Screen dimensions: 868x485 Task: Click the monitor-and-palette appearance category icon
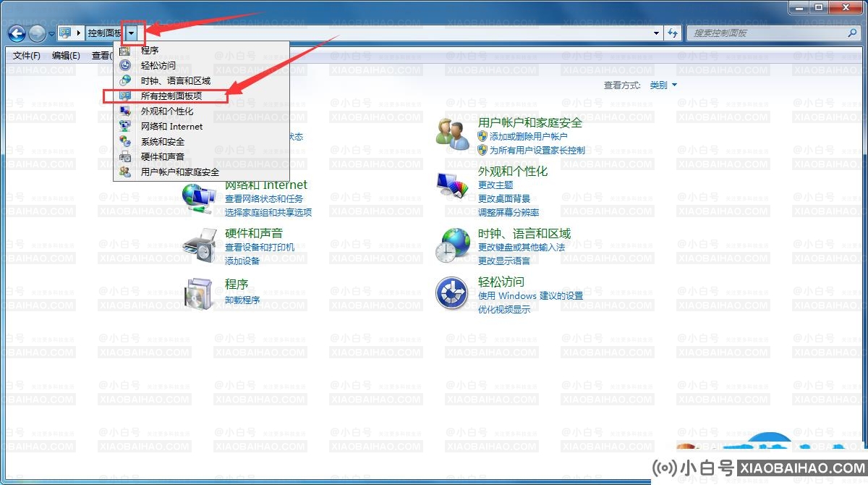pos(453,187)
